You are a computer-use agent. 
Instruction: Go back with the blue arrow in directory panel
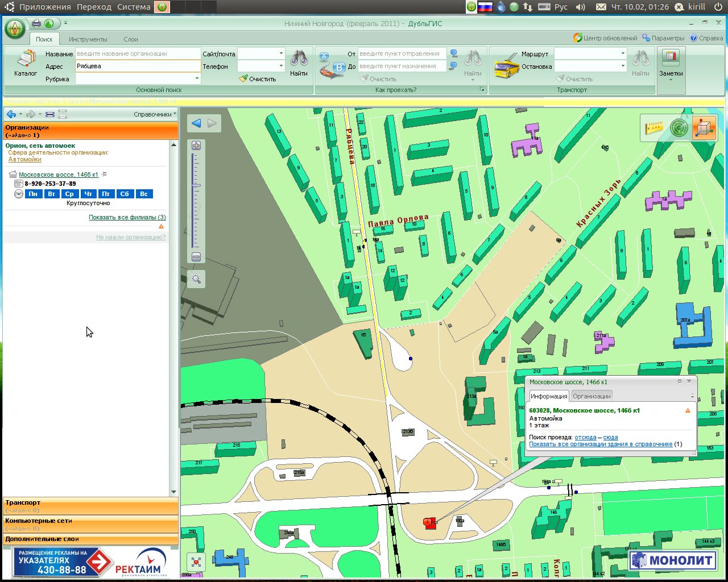click(x=11, y=114)
